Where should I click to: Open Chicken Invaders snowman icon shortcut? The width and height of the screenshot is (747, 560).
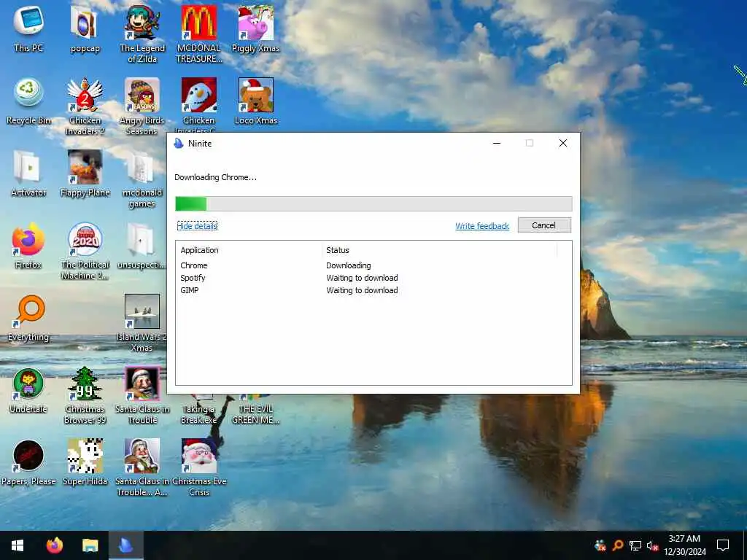tap(198, 105)
